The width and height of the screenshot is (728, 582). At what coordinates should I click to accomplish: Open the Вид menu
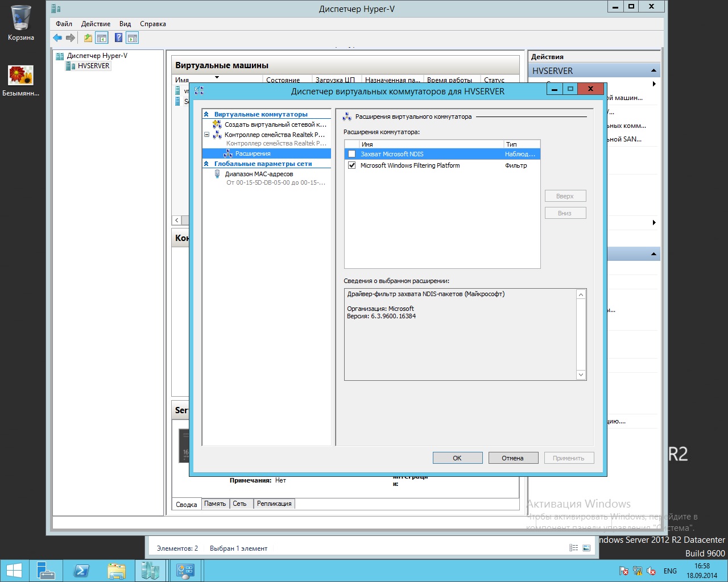click(x=125, y=24)
